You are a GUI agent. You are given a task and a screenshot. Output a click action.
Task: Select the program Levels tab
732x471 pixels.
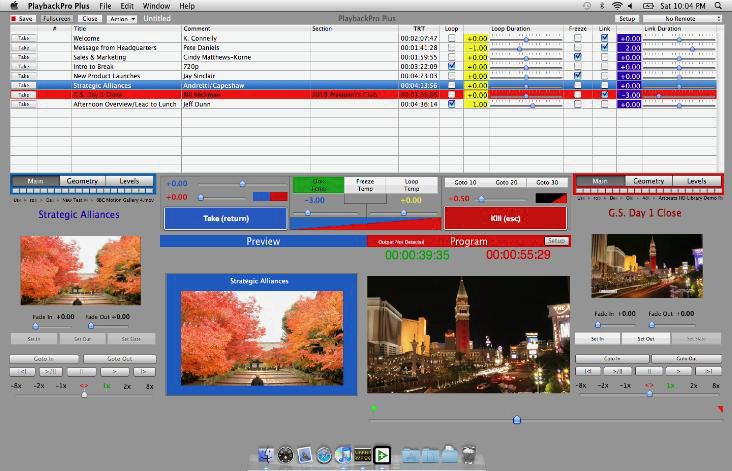pyautogui.click(x=696, y=181)
